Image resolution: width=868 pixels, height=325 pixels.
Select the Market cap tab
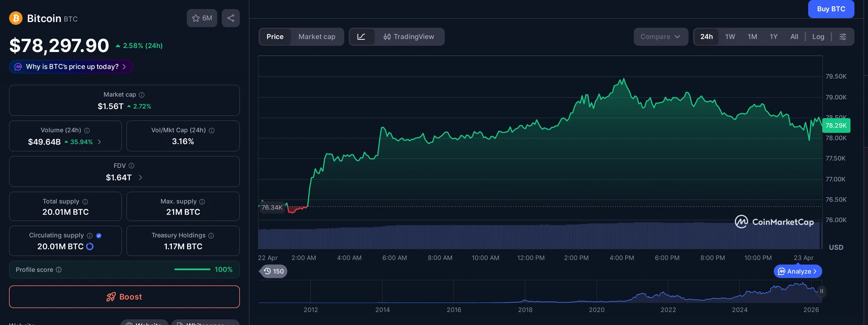(317, 37)
